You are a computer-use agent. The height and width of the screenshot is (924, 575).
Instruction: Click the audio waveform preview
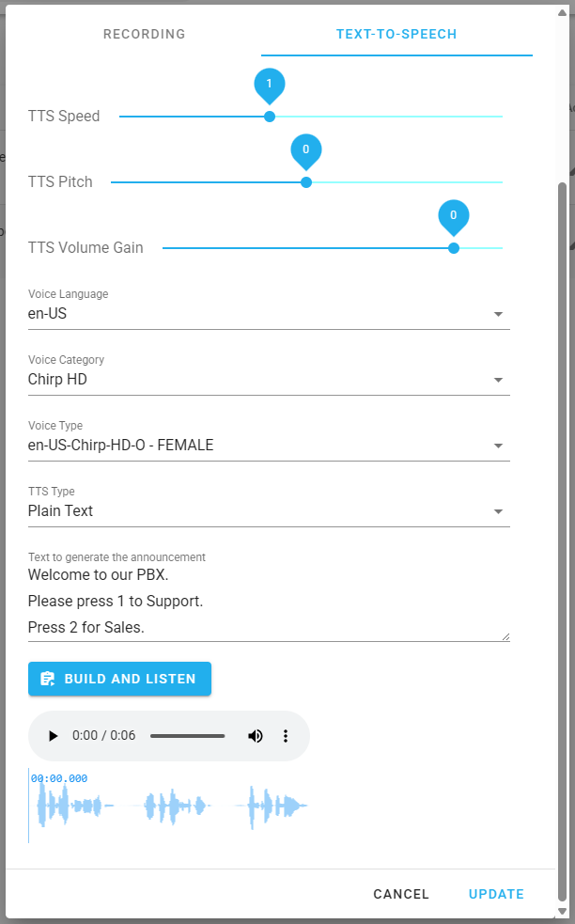169,805
